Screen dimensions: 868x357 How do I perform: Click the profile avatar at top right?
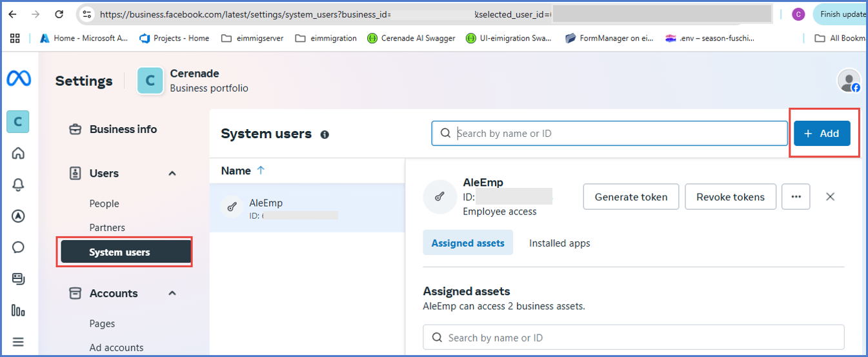[848, 81]
